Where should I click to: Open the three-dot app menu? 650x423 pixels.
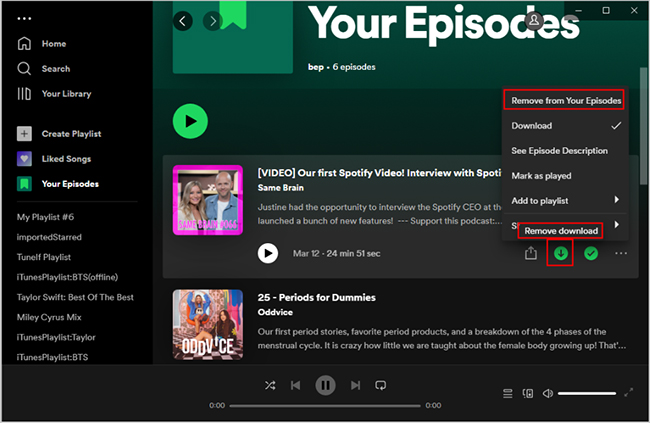click(x=24, y=19)
